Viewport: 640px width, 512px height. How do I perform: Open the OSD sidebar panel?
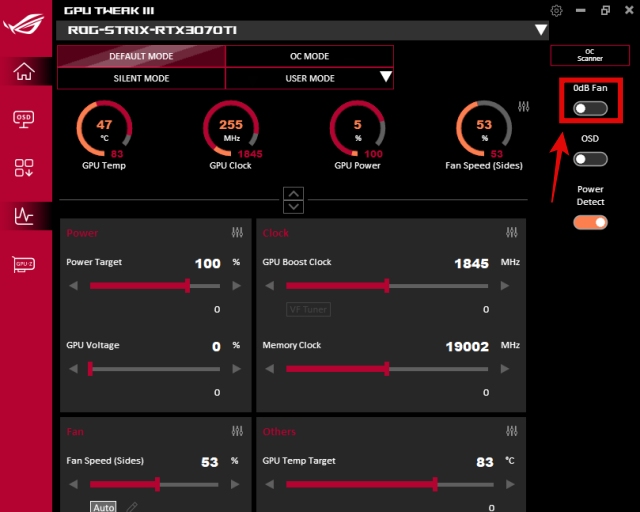point(24,119)
